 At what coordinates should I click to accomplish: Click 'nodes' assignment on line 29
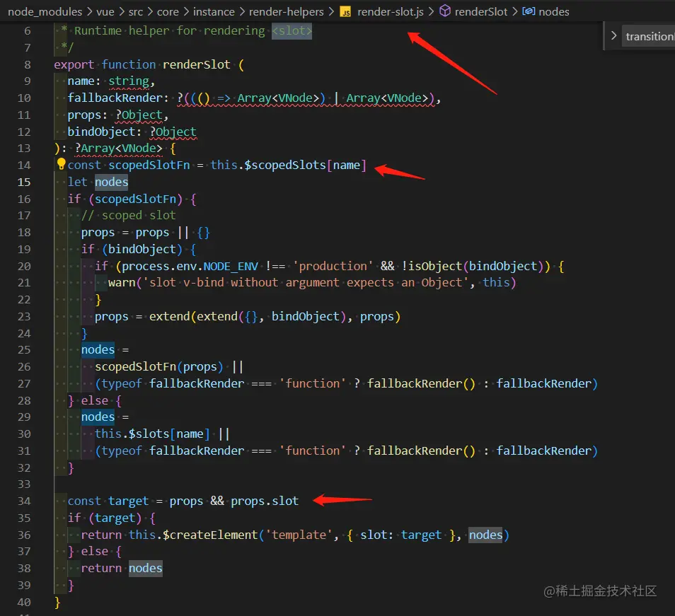click(98, 417)
